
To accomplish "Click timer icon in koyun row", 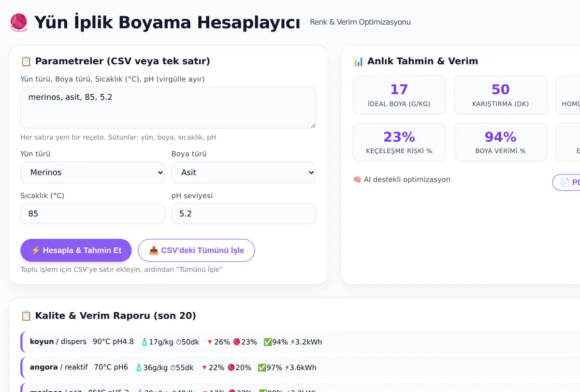I will [178, 342].
